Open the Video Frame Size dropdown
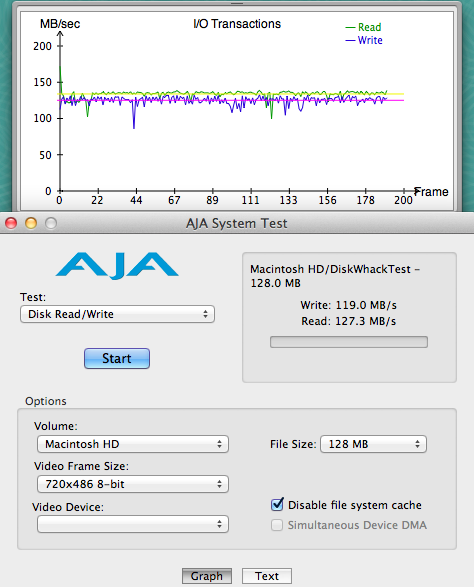Image resolution: width=474 pixels, height=587 pixels. coord(133,484)
